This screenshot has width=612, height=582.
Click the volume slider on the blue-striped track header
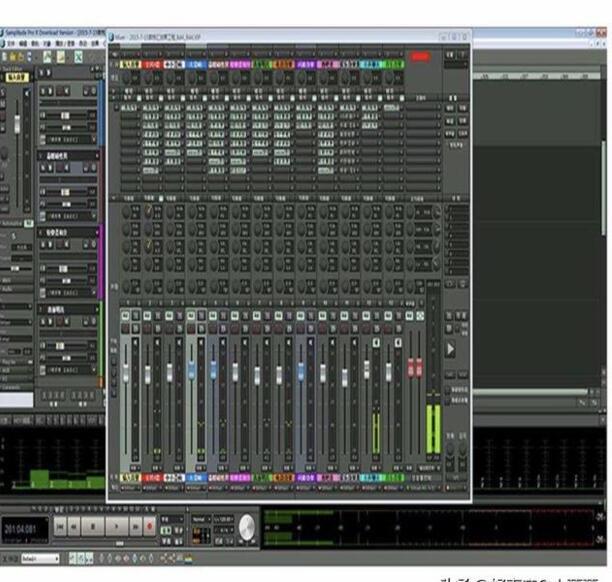[x=65, y=116]
